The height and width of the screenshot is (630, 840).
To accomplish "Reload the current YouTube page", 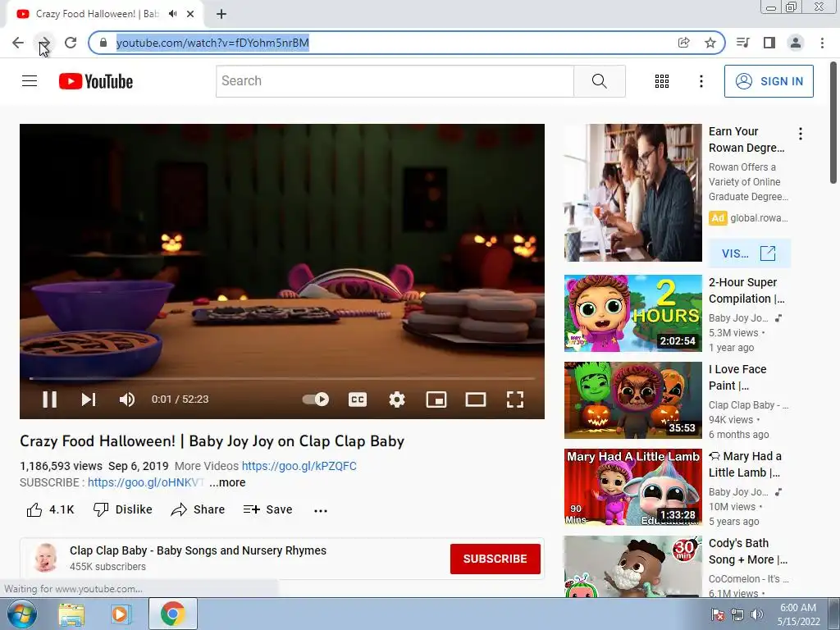I will [x=71, y=43].
